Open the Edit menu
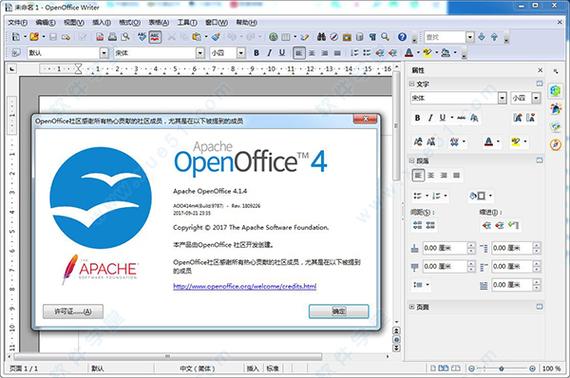Image resolution: width=570 pixels, height=378 pixels. click(46, 23)
